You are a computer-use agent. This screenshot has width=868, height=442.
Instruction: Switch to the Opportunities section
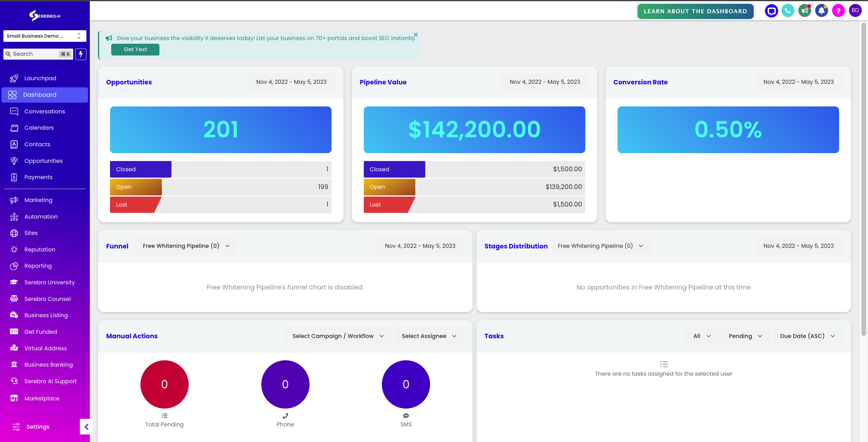(43, 160)
